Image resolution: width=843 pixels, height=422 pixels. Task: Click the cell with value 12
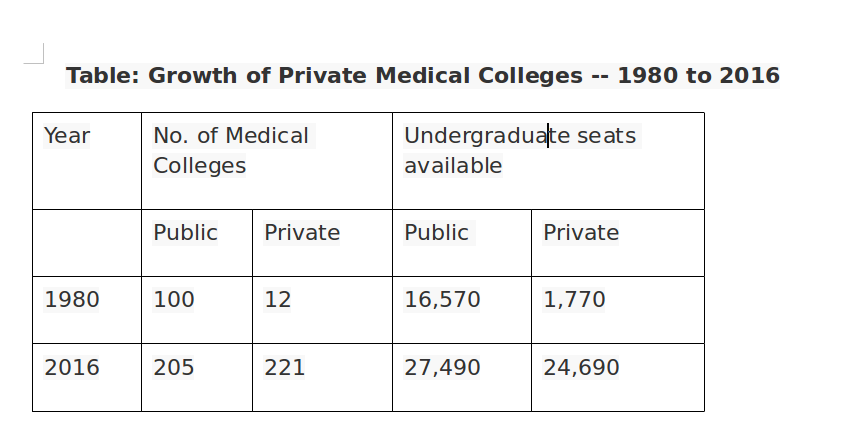point(278,299)
